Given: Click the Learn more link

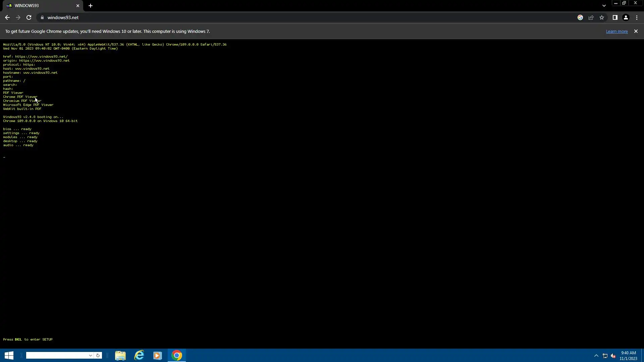Looking at the screenshot, I should pyautogui.click(x=616, y=32).
